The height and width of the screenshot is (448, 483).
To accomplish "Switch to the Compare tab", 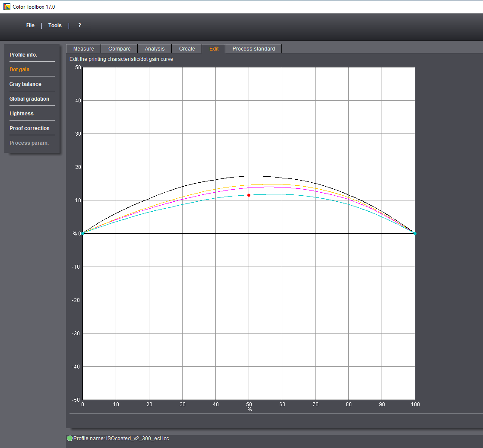I will click(119, 49).
